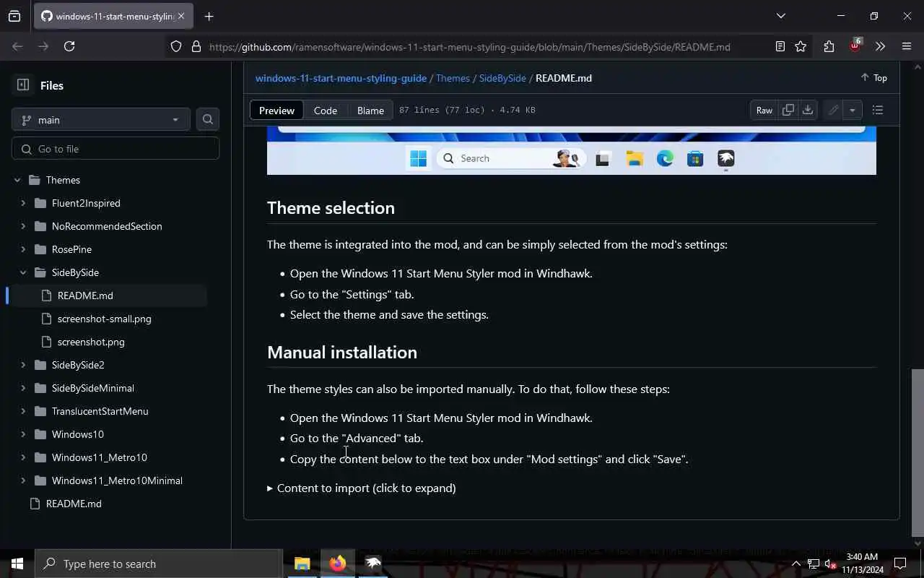
Task: Click the taskbar screenshot image
Action: coord(572,150)
